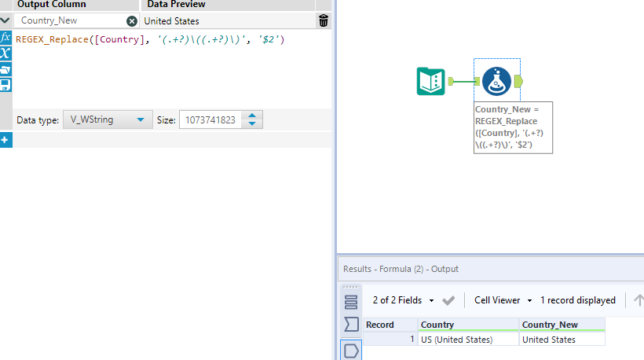
Task: Click the '1 record displayed' text
Action: 578,300
